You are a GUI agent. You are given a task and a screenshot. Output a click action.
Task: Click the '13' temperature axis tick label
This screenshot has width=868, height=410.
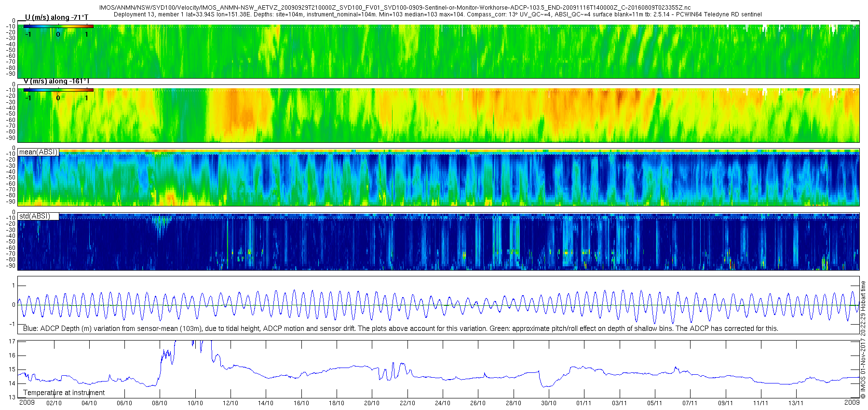12,397
